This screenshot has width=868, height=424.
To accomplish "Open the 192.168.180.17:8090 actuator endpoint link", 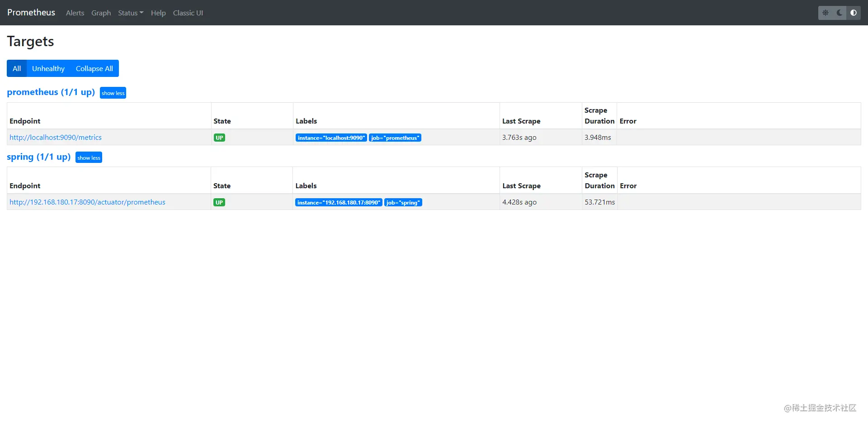I will pos(87,202).
